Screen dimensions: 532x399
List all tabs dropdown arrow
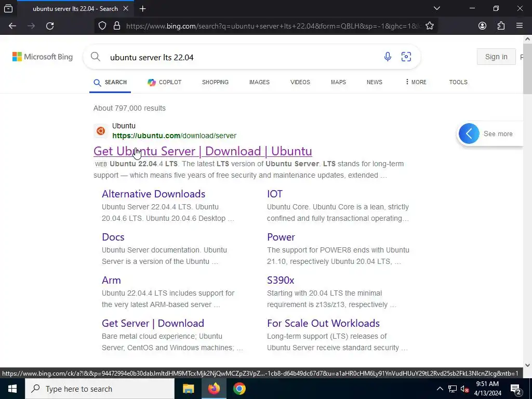437,8
